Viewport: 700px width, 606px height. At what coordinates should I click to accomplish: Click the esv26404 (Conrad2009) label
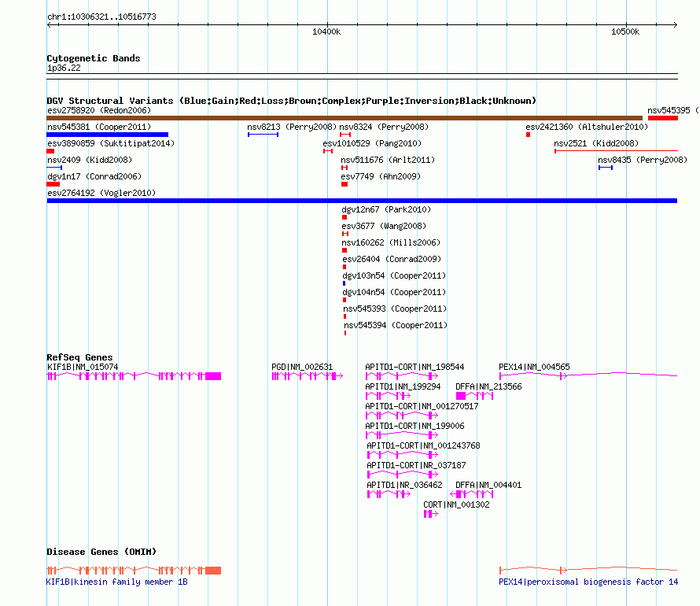(x=392, y=259)
